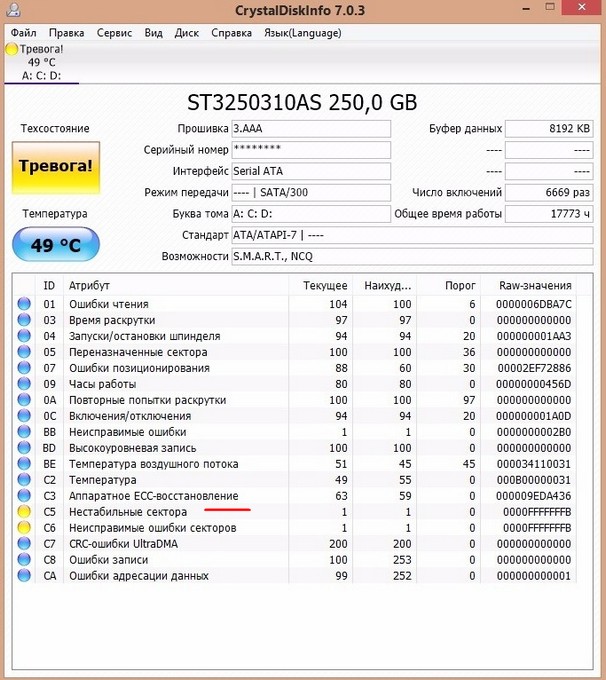Image resolution: width=606 pixels, height=680 pixels.
Task: Click blue orb for Переназначенные сектора
Action: coord(24,352)
